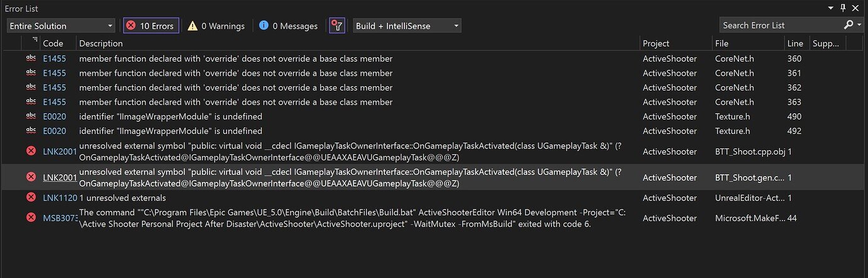
Task: Pin the Error List panel (auto hide)
Action: (843, 8)
